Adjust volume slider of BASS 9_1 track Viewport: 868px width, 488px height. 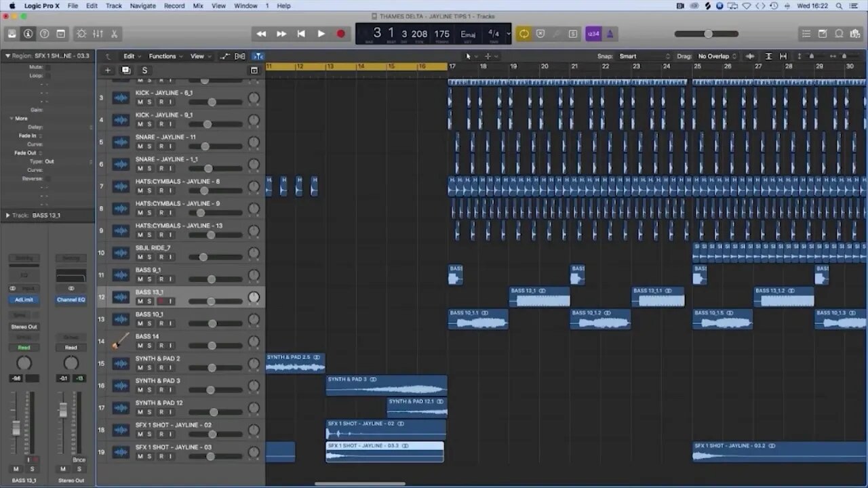[214, 279]
